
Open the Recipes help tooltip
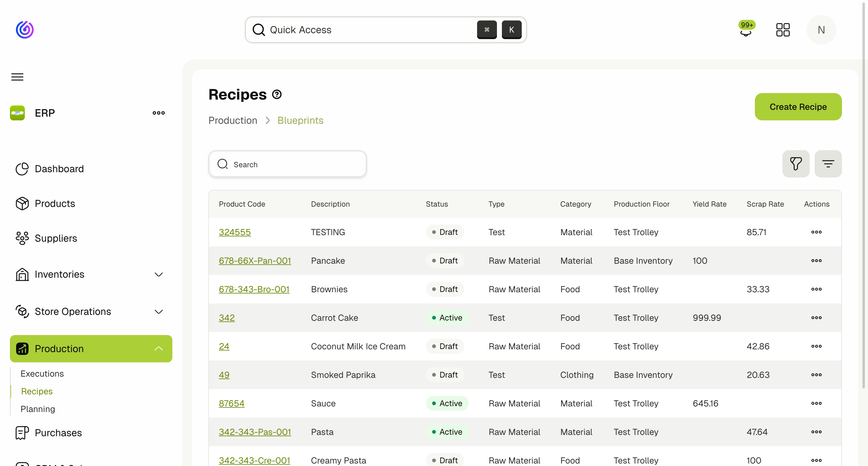click(x=277, y=94)
